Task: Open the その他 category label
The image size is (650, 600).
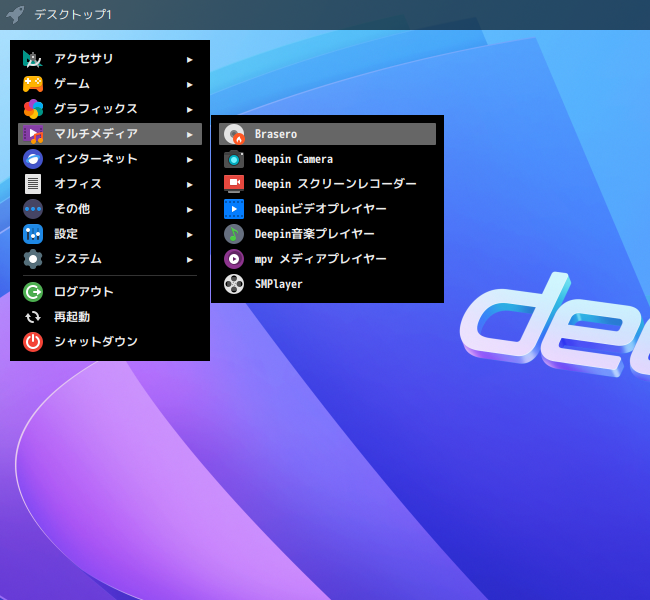Action: pyautogui.click(x=72, y=209)
